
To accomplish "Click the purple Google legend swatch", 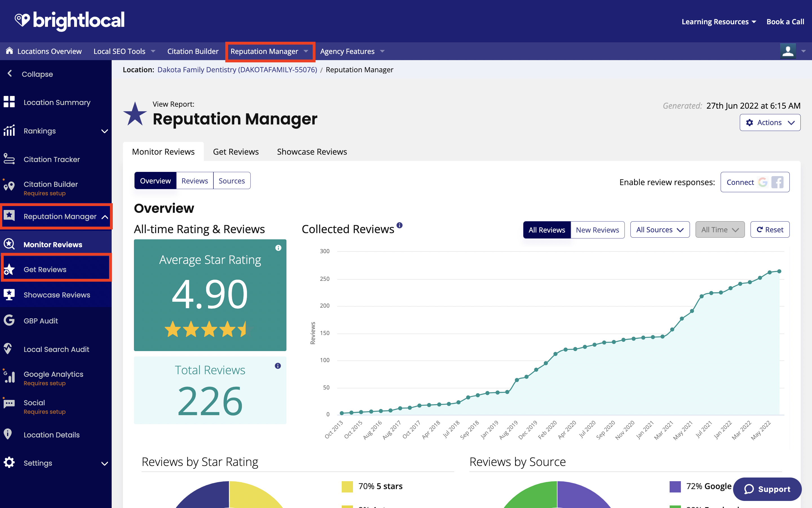I will point(675,486).
